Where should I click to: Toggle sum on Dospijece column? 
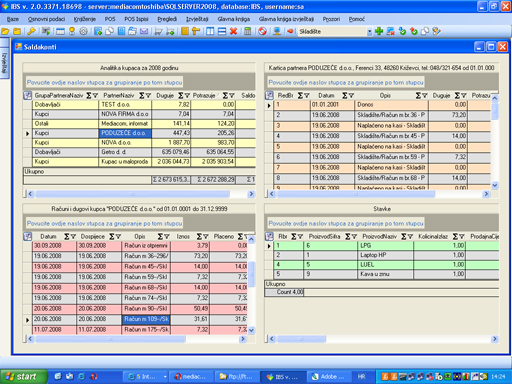pyautogui.click(x=112, y=237)
